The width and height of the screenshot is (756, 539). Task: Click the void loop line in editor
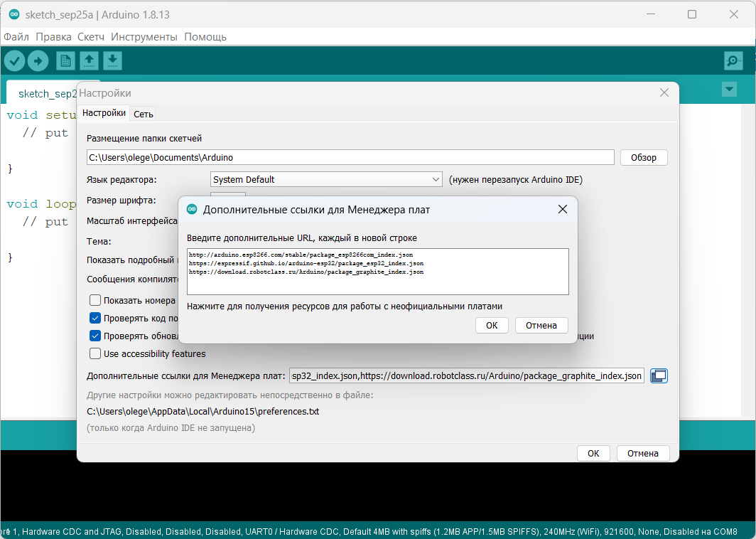41,203
